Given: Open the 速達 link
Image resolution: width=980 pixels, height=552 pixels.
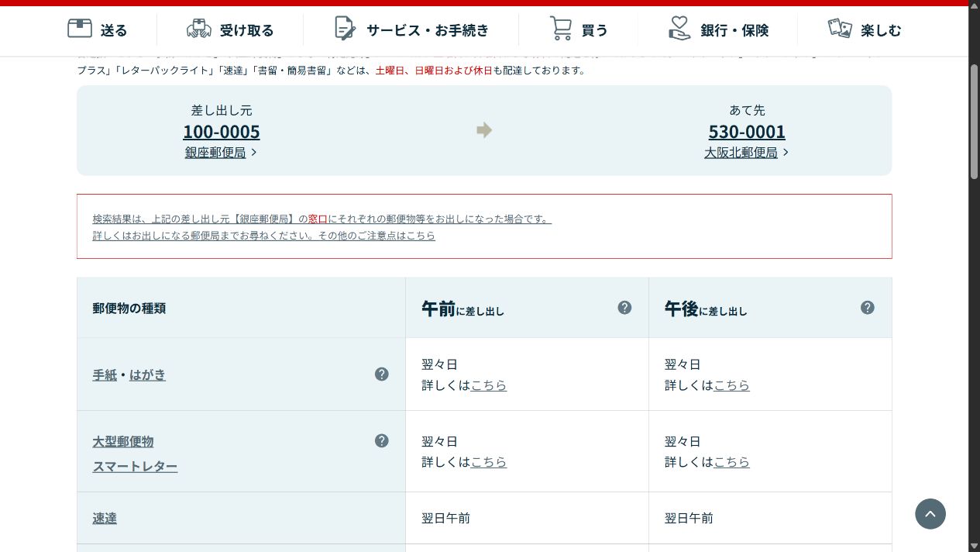Looking at the screenshot, I should (105, 519).
